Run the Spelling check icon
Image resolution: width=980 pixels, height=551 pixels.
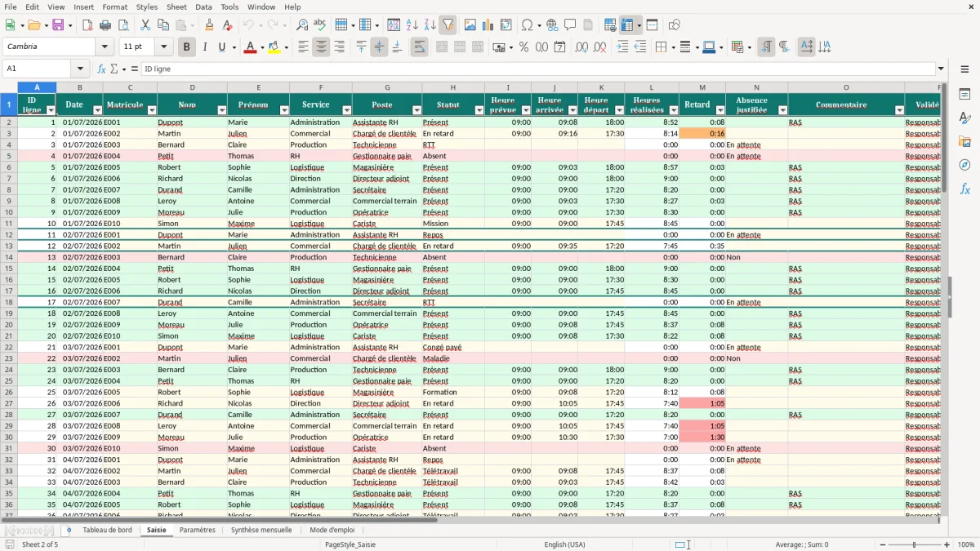pos(320,25)
